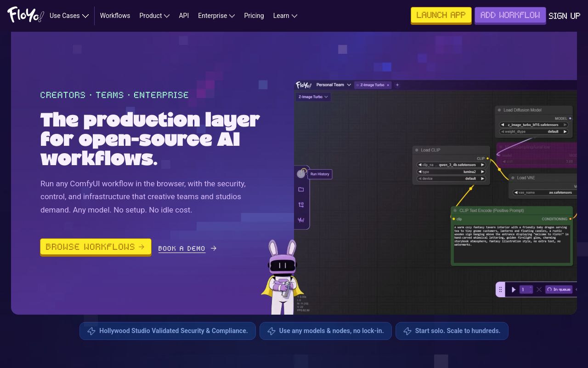588x368 pixels.
Task: Click CLIP output port on Load CLIP
Action: (488, 159)
